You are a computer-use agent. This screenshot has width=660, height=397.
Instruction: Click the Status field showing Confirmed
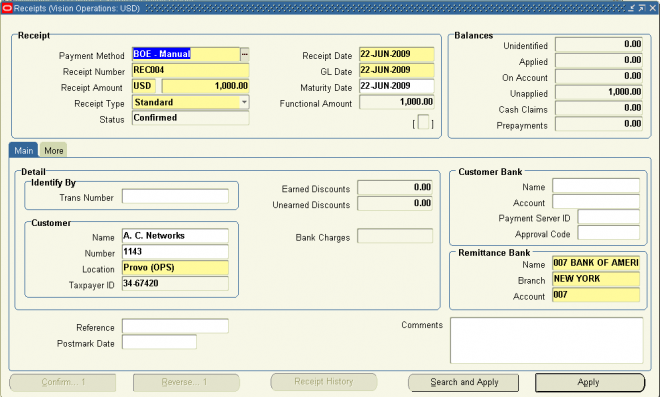190,118
